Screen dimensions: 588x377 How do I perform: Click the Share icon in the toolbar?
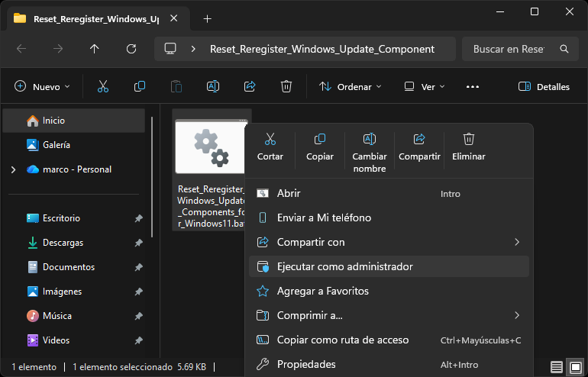(x=250, y=86)
